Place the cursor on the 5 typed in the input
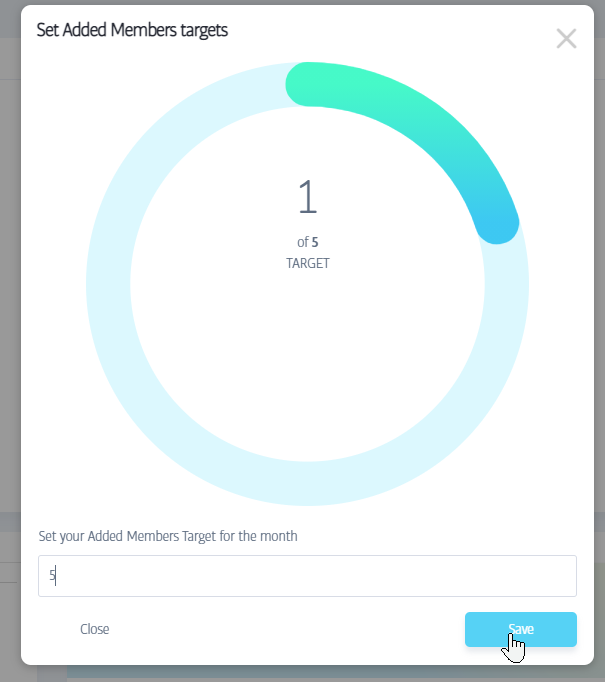The width and height of the screenshot is (605, 682). pos(53,576)
